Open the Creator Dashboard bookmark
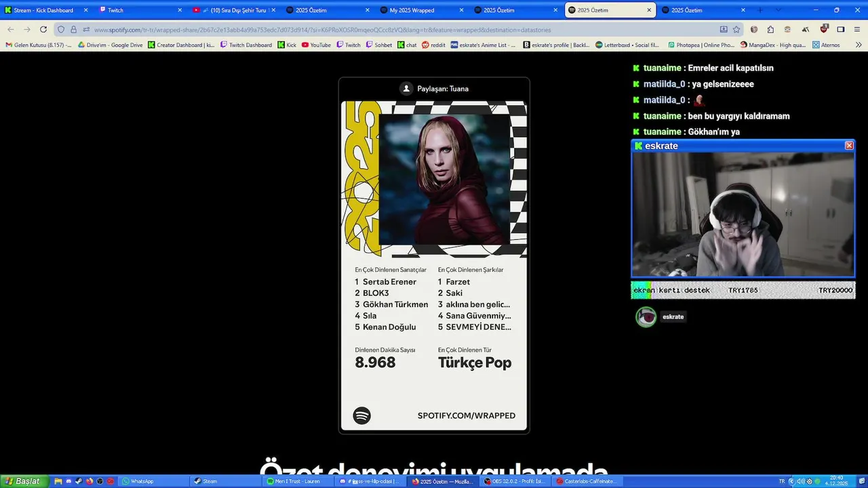The width and height of the screenshot is (868, 488). coord(181,45)
